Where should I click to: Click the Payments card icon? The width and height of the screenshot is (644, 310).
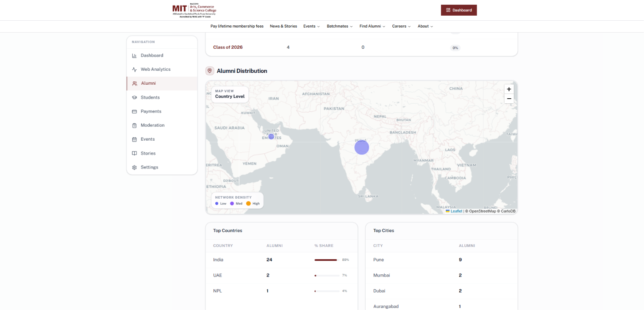(134, 111)
